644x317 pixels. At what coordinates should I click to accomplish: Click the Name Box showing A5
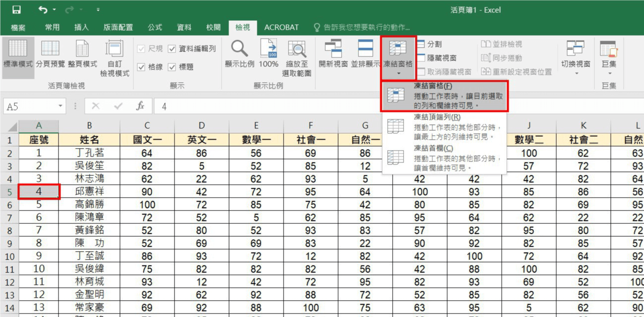point(30,106)
